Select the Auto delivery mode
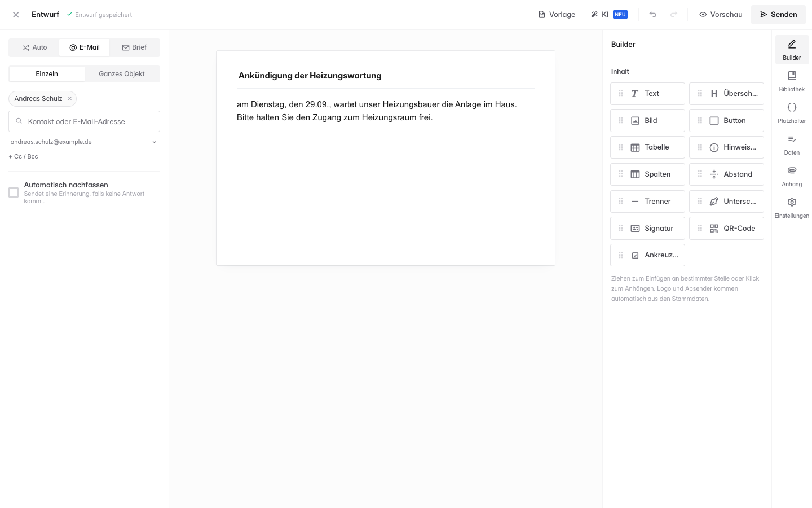This screenshot has width=812, height=508. [x=34, y=47]
